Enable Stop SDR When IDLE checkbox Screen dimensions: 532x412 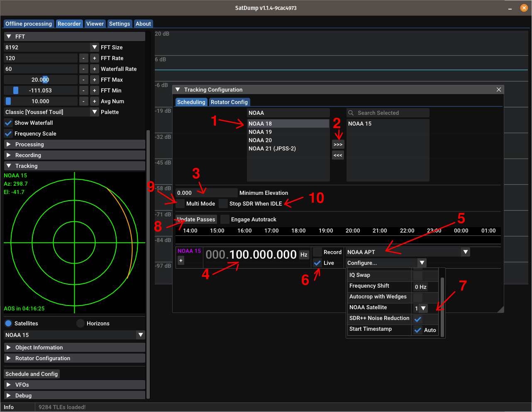click(223, 204)
